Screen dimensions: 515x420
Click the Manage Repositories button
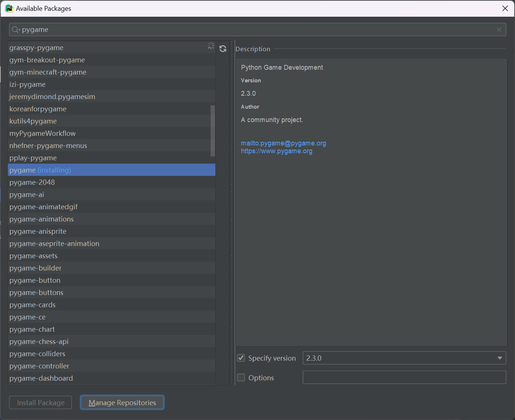(122, 403)
